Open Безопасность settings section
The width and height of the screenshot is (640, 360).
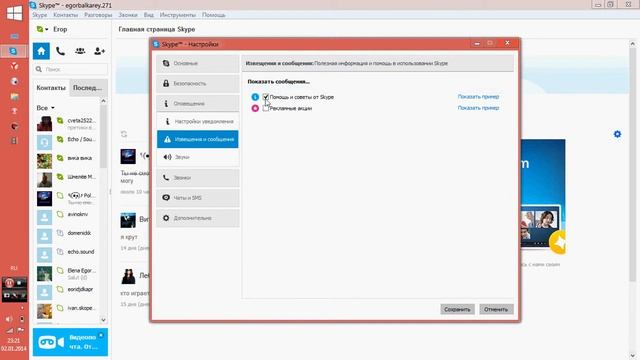click(x=198, y=84)
